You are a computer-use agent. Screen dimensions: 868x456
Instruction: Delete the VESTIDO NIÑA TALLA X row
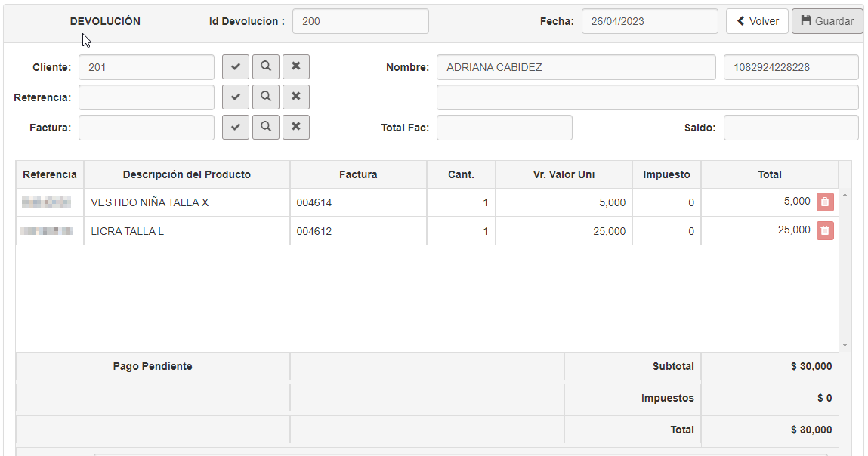click(825, 202)
